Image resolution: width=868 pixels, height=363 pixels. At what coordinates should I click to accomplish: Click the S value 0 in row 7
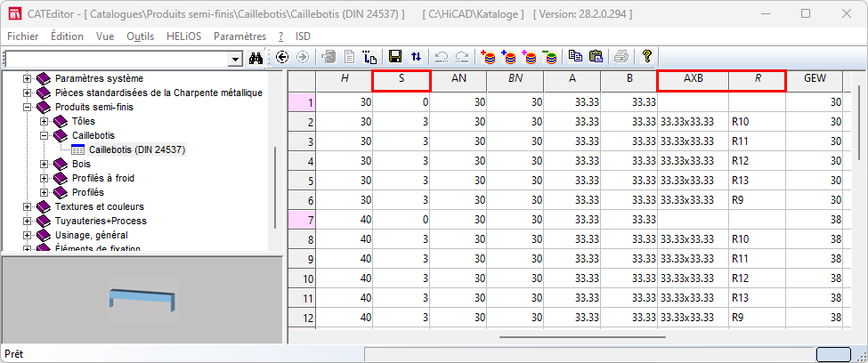402,221
